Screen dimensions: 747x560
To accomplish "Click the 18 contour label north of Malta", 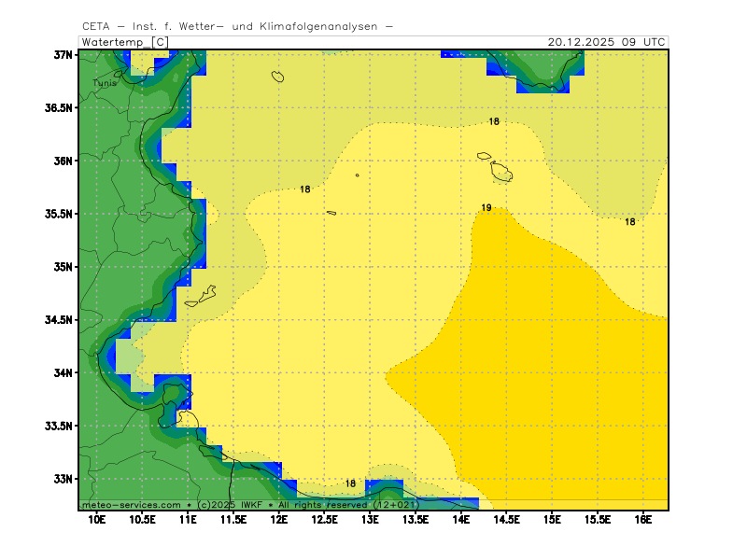I will pyautogui.click(x=494, y=121).
